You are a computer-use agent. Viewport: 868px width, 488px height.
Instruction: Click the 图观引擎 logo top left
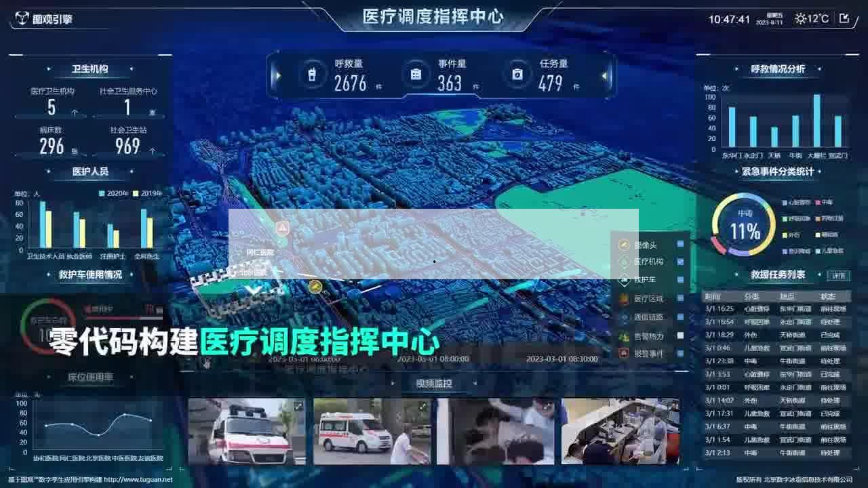pyautogui.click(x=41, y=19)
